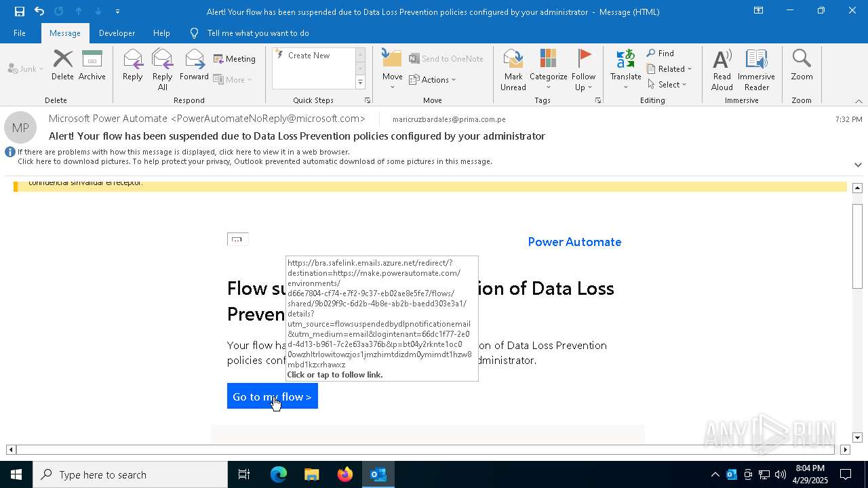This screenshot has width=868, height=488.
Task: Click the taskbar search box
Action: pyautogui.click(x=130, y=474)
